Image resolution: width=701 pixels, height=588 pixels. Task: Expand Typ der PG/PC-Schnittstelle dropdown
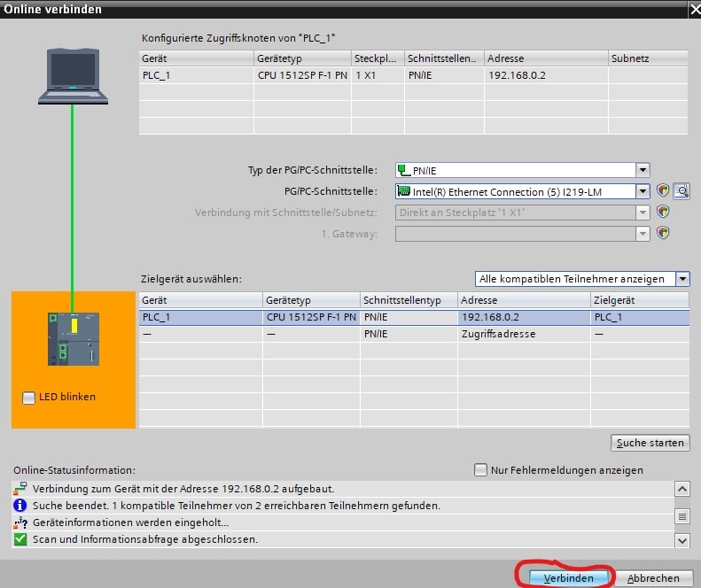643,170
